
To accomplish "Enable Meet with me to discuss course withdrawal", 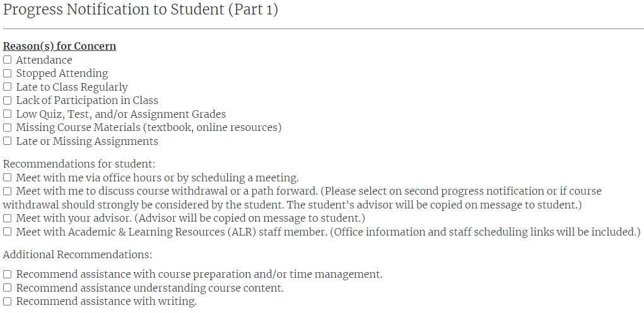I will click(8, 191).
